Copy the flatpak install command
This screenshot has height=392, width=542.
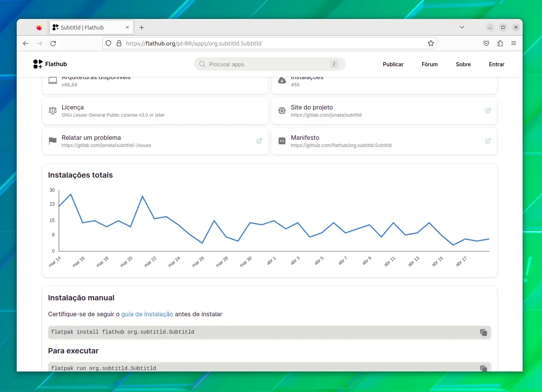(484, 332)
